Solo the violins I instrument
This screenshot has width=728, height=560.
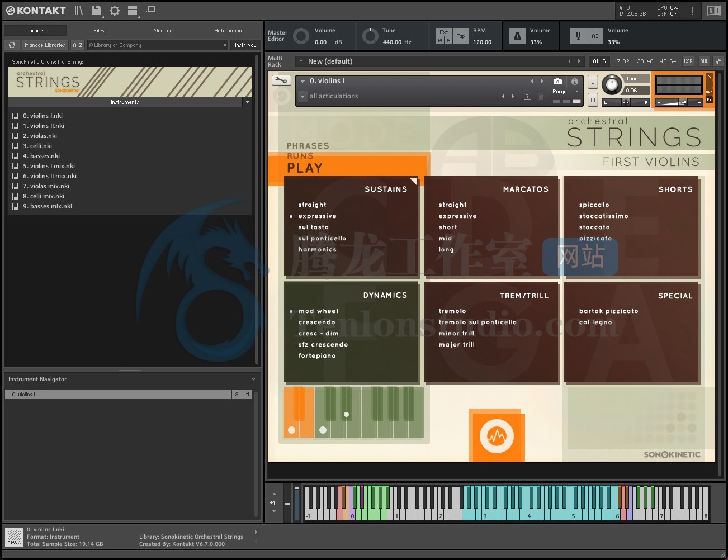pos(593,82)
